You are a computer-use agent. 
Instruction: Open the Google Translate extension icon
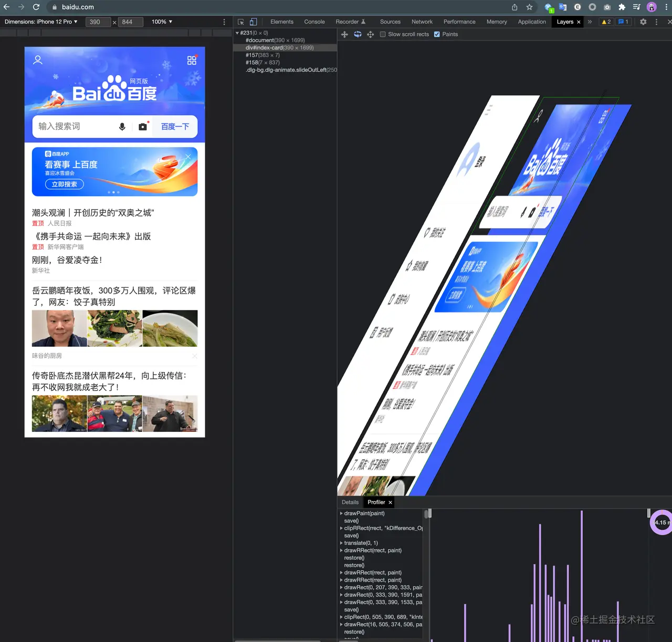coord(563,7)
